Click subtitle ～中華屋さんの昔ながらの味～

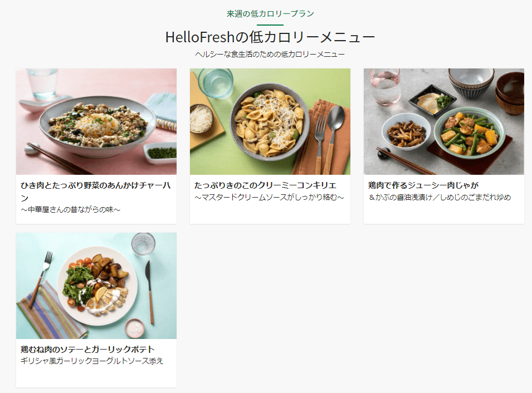[71, 209]
